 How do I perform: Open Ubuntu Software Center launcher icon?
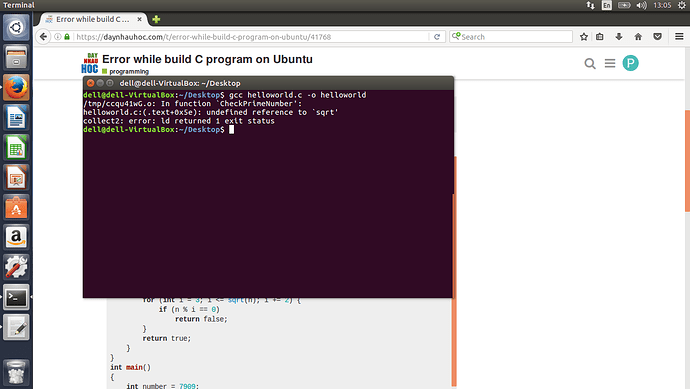16,207
